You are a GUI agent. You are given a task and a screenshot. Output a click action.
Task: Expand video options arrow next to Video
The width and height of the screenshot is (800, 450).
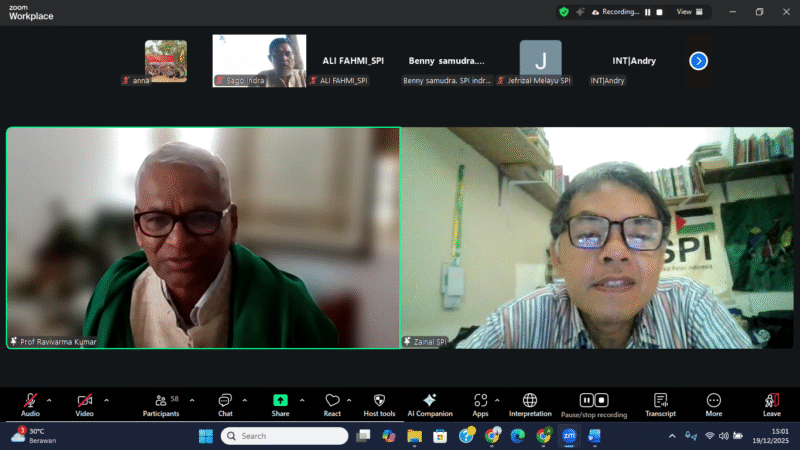[106, 400]
